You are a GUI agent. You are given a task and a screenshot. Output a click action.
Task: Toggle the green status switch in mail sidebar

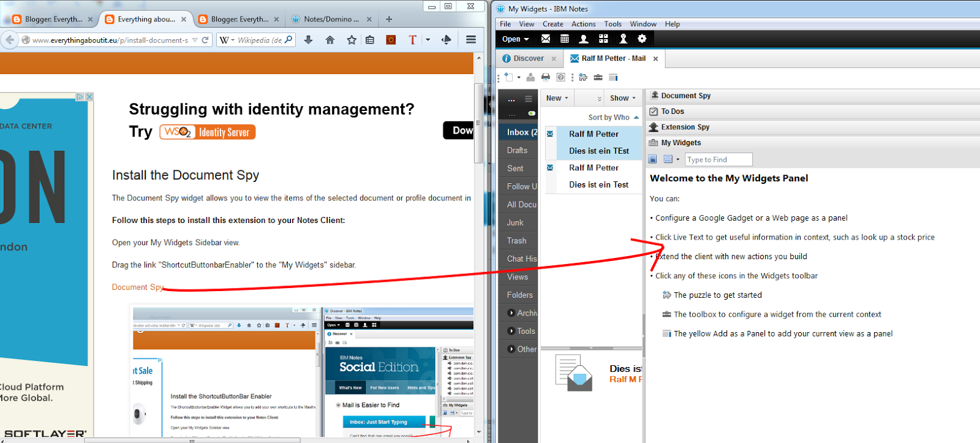531,113
